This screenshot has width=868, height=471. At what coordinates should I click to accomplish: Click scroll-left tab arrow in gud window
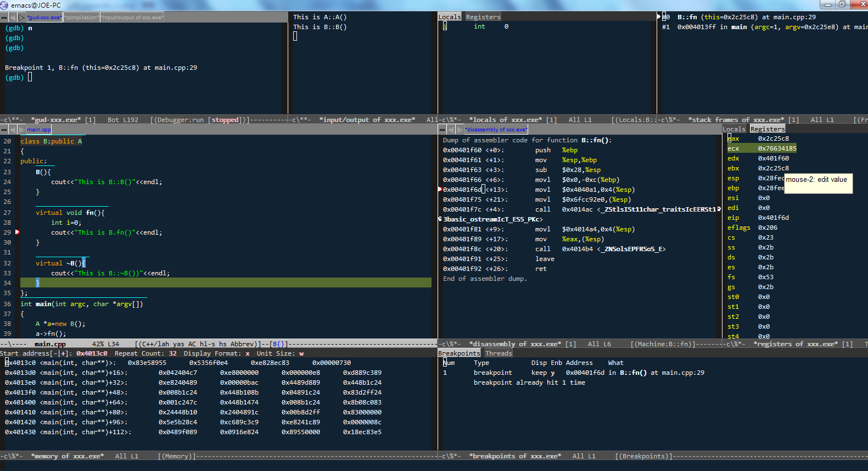pyautogui.click(x=13, y=18)
